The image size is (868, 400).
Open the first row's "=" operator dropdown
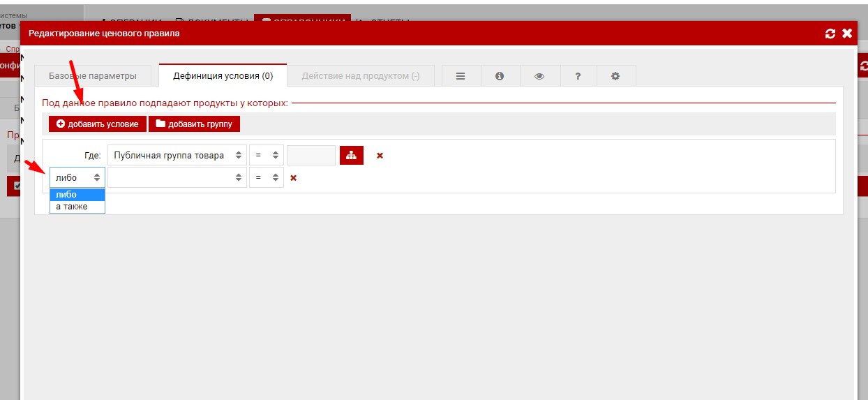pyautogui.click(x=266, y=155)
